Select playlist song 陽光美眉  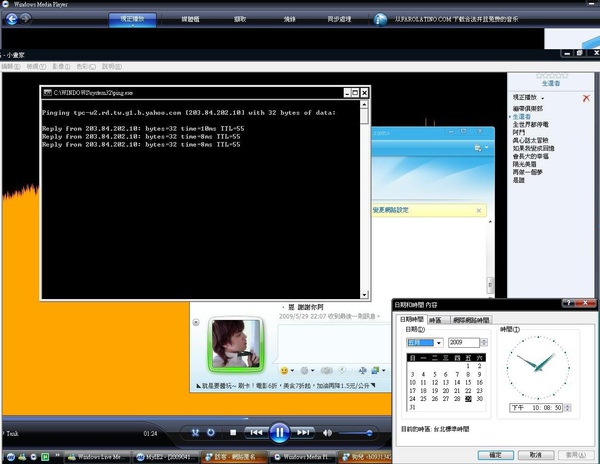(524, 164)
